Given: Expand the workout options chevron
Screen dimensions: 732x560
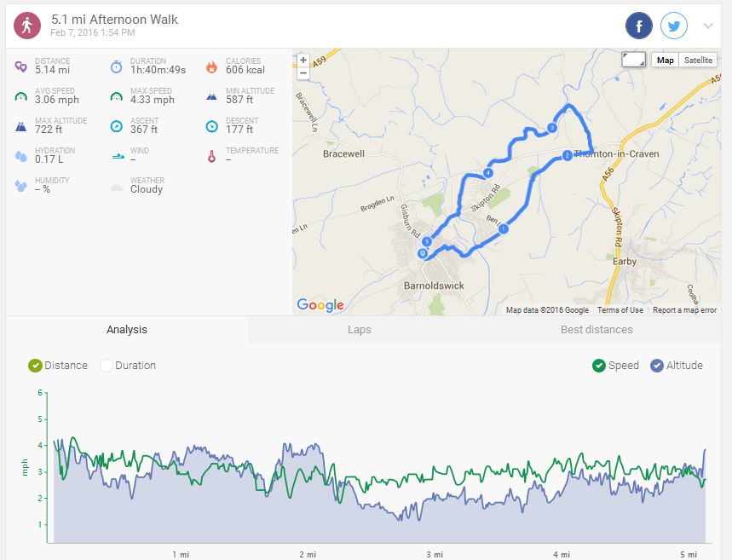Looking at the screenshot, I should coord(707,26).
